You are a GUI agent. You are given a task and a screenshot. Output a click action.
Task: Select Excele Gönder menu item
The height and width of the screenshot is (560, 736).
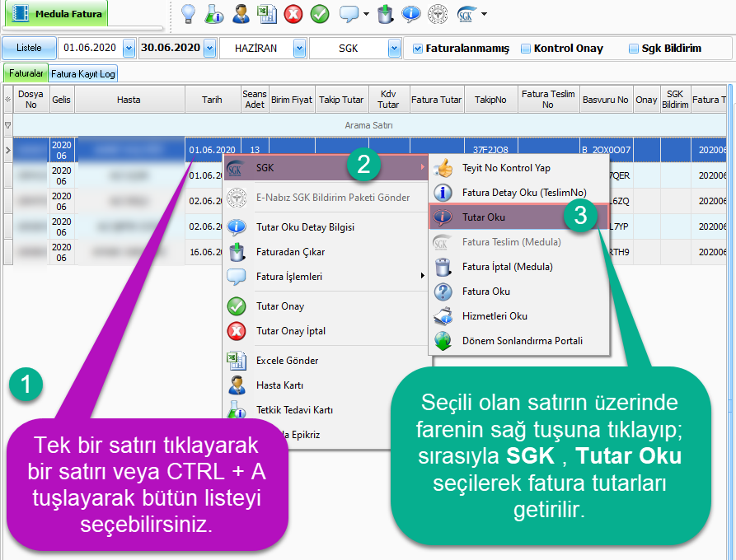tap(326, 360)
